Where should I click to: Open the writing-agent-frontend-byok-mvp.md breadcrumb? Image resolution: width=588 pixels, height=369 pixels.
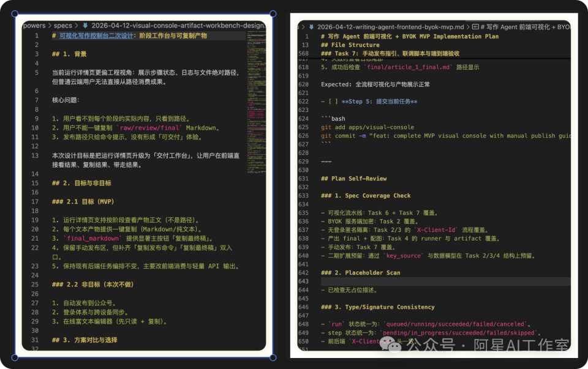click(x=390, y=27)
